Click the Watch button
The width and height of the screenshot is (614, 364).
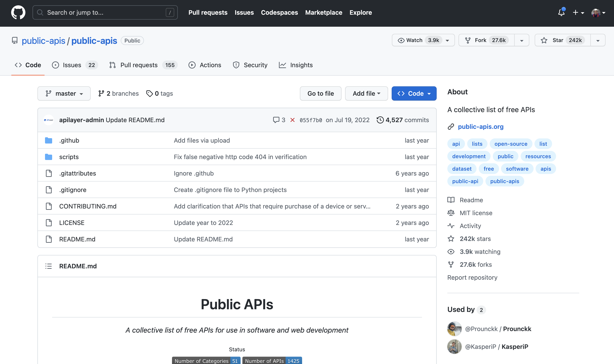[x=424, y=40]
